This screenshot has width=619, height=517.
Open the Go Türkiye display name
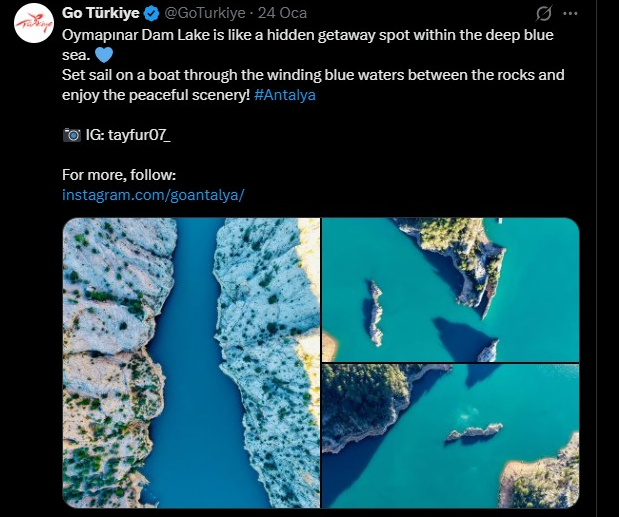click(100, 14)
